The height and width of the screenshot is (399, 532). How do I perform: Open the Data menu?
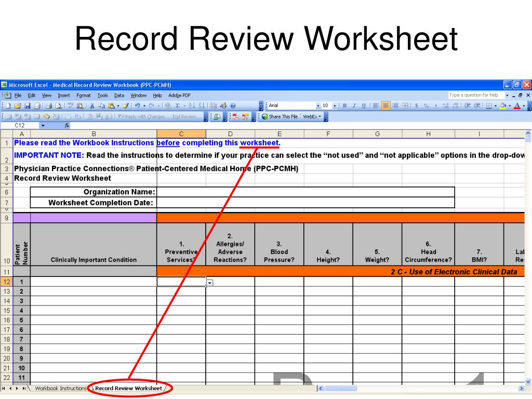[119, 96]
